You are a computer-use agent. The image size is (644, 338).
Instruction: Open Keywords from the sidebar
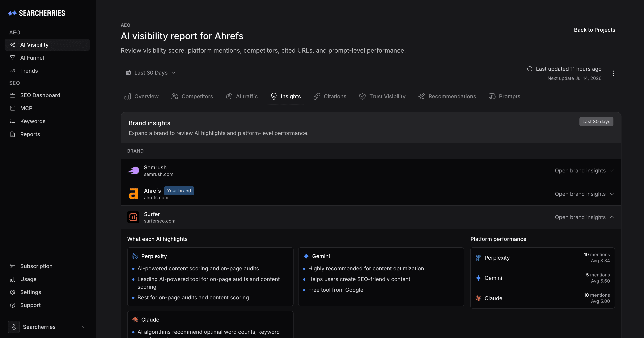click(x=47, y=121)
